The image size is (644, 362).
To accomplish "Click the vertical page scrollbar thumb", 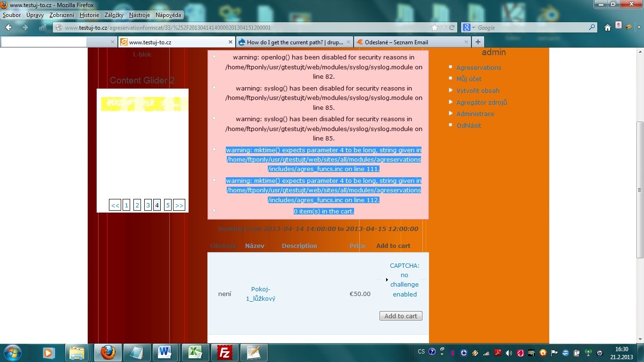I will tap(640, 189).
